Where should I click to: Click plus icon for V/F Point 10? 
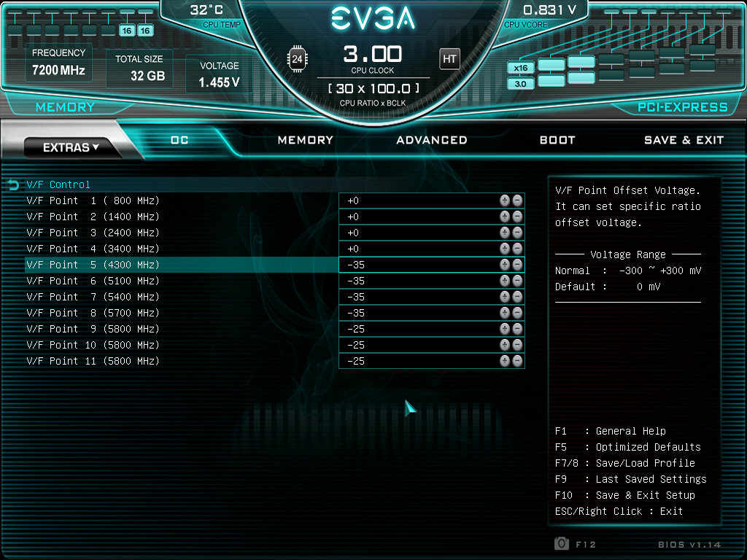pos(505,345)
